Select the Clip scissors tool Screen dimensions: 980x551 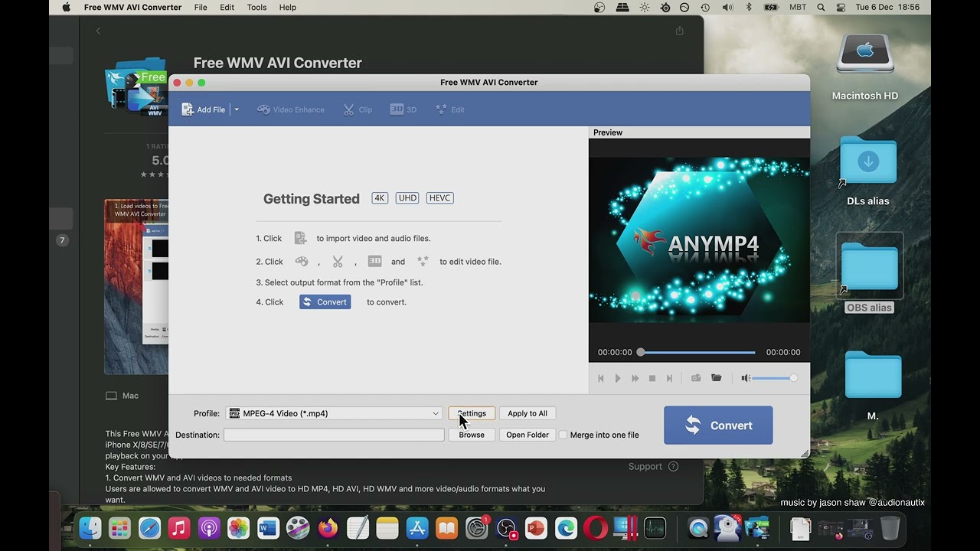coord(358,109)
